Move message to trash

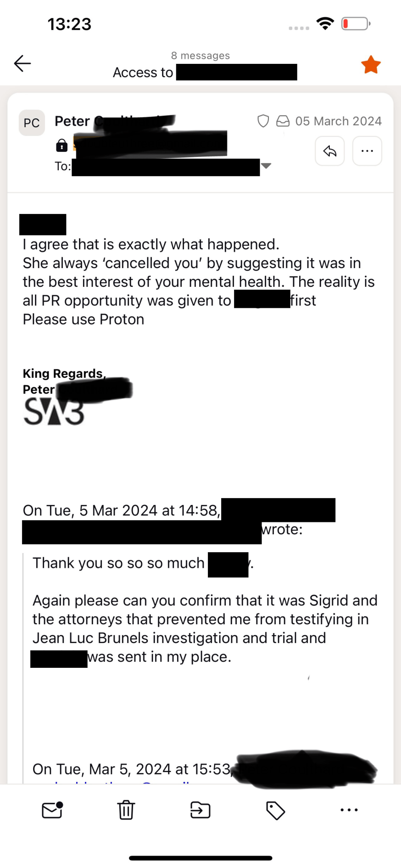coord(126,810)
